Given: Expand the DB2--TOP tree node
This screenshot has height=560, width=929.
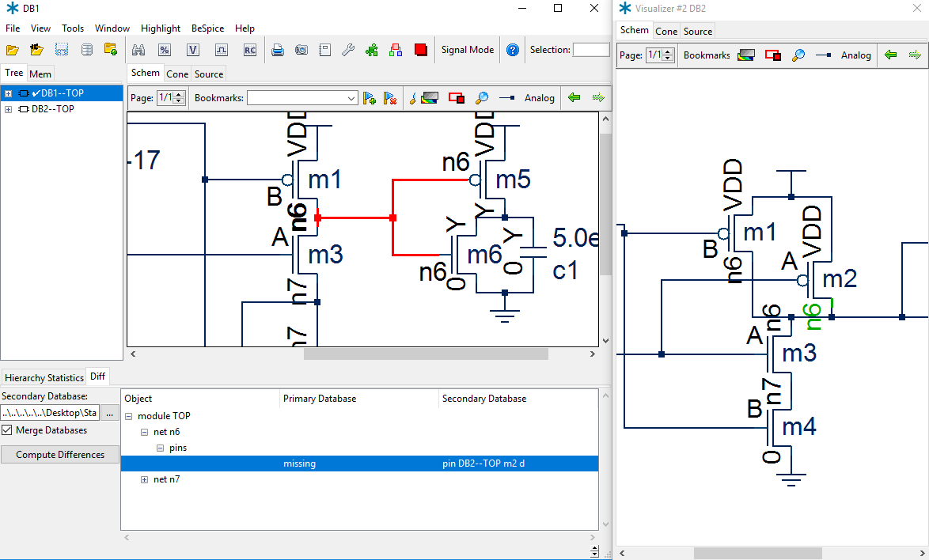Looking at the screenshot, I should pos(8,109).
